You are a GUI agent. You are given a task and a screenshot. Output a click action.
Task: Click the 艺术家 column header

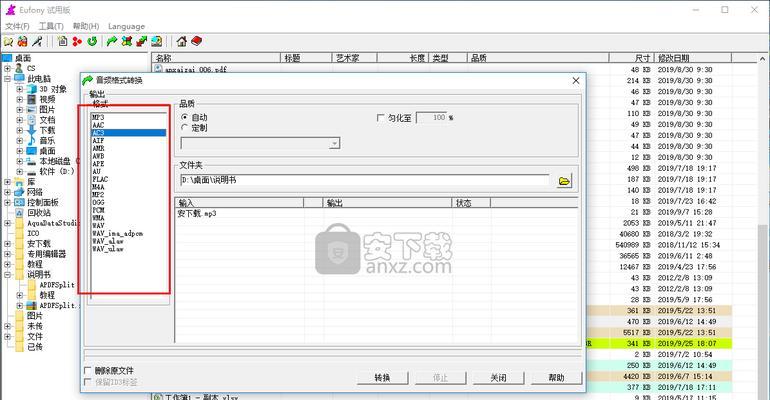point(354,58)
